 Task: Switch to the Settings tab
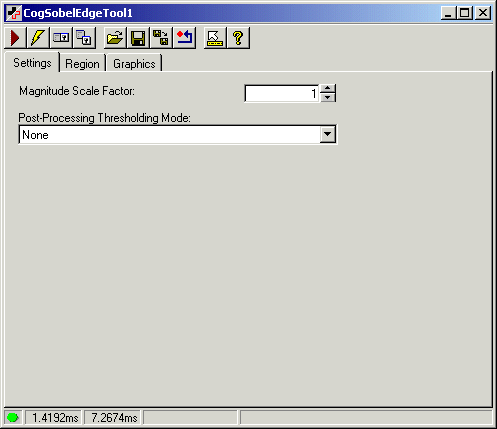click(x=32, y=63)
